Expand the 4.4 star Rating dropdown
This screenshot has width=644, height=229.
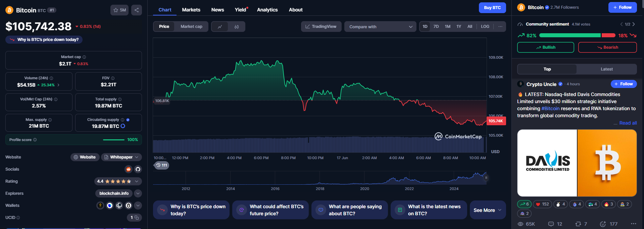coord(118,181)
